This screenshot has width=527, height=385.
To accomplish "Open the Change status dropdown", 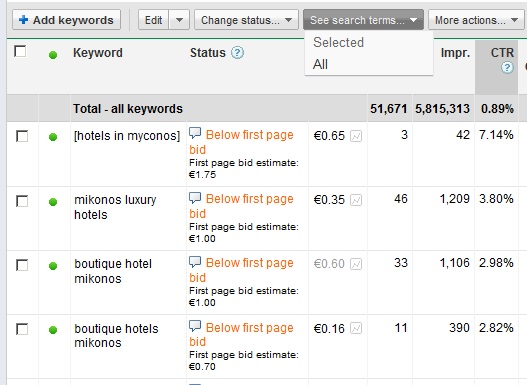I will tap(246, 20).
